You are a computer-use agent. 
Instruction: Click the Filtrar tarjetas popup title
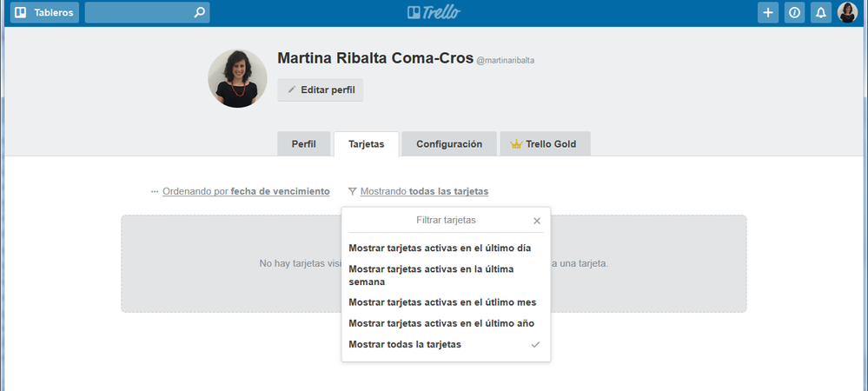(446, 221)
